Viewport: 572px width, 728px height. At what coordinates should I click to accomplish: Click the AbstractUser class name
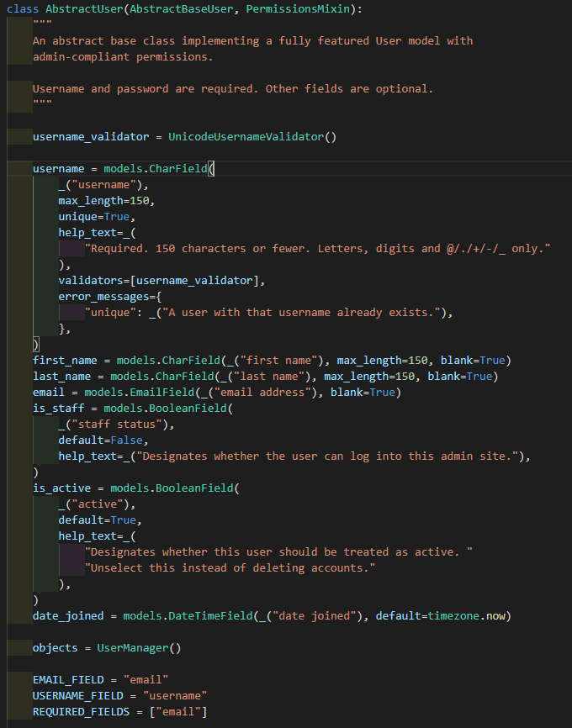[84, 8]
